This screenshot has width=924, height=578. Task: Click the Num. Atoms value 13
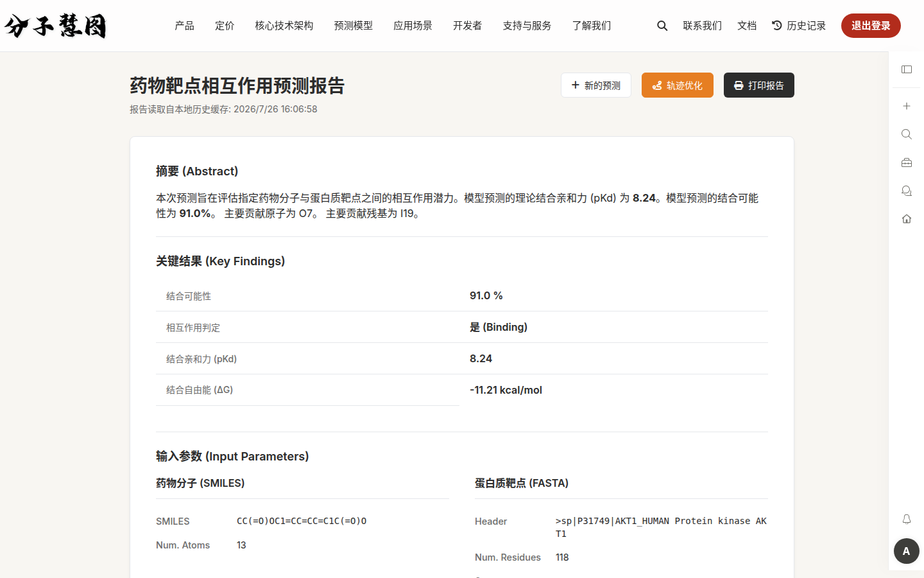click(x=241, y=545)
